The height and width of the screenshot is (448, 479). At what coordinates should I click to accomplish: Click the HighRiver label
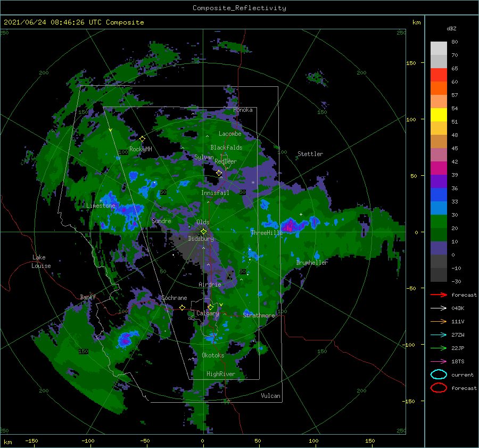(221, 374)
